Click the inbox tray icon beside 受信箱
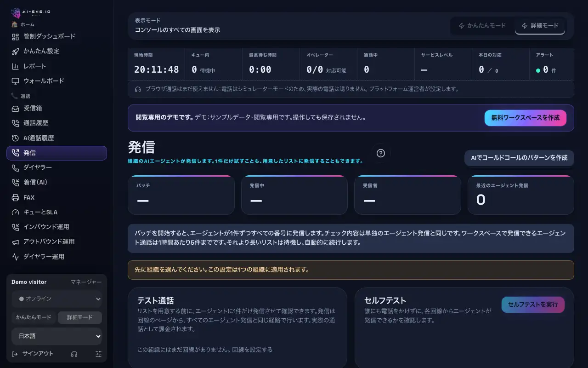Screen dimensions: 588x368 point(15,108)
